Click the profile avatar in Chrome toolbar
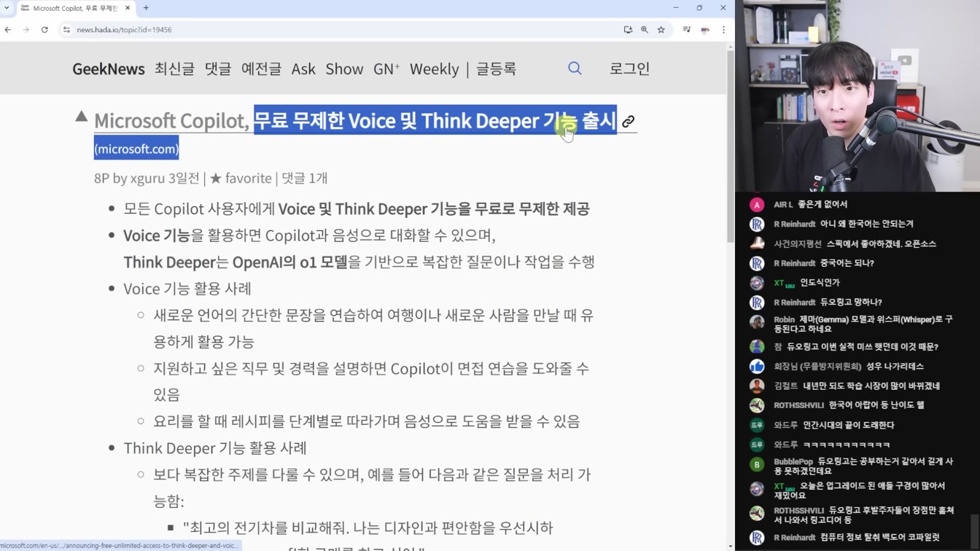The height and width of the screenshot is (551, 980). 705,30
